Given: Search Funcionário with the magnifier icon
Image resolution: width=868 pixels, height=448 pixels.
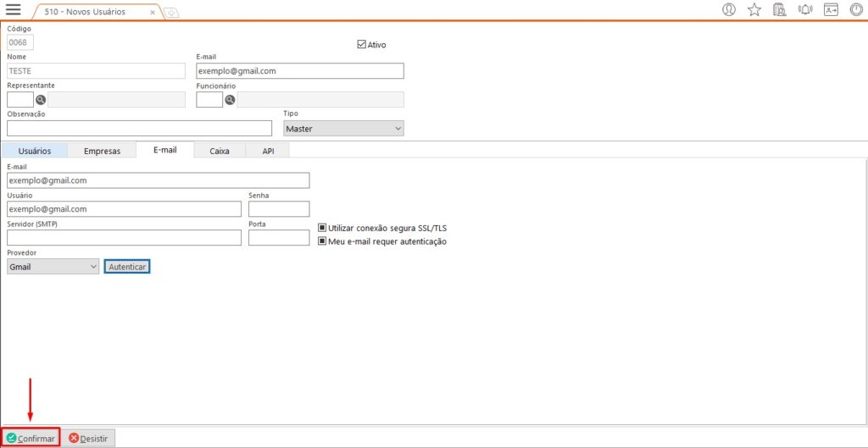Looking at the screenshot, I should click(x=230, y=100).
